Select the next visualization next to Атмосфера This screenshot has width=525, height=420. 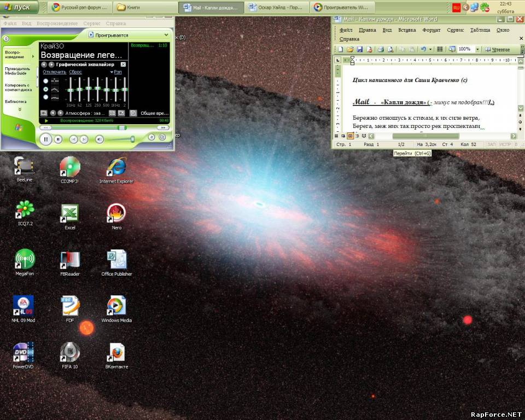(x=60, y=113)
